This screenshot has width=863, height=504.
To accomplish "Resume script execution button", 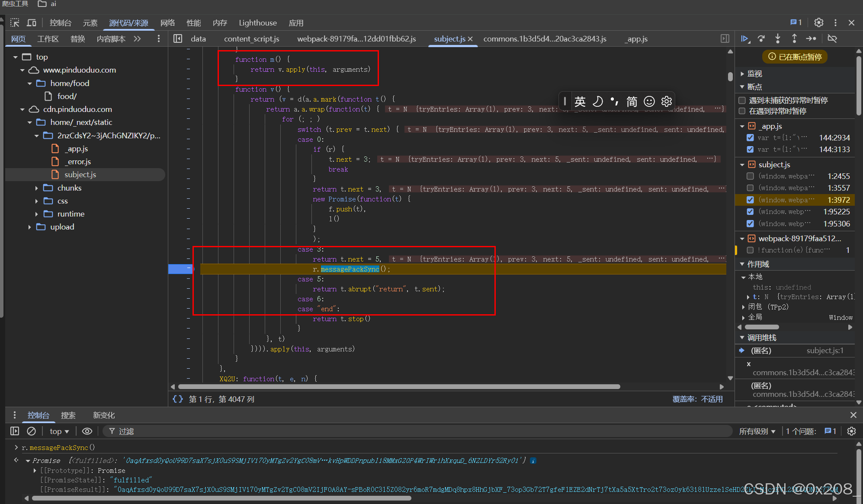I will click(744, 38).
